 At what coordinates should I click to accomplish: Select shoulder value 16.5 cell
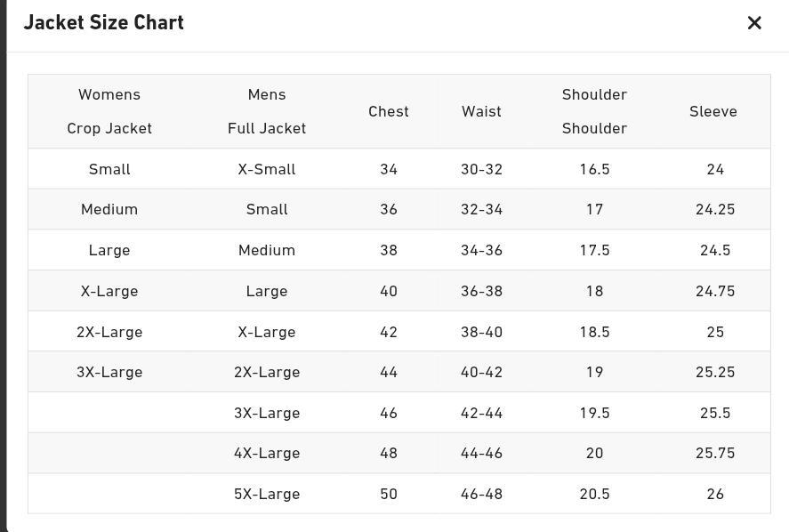[x=594, y=169]
